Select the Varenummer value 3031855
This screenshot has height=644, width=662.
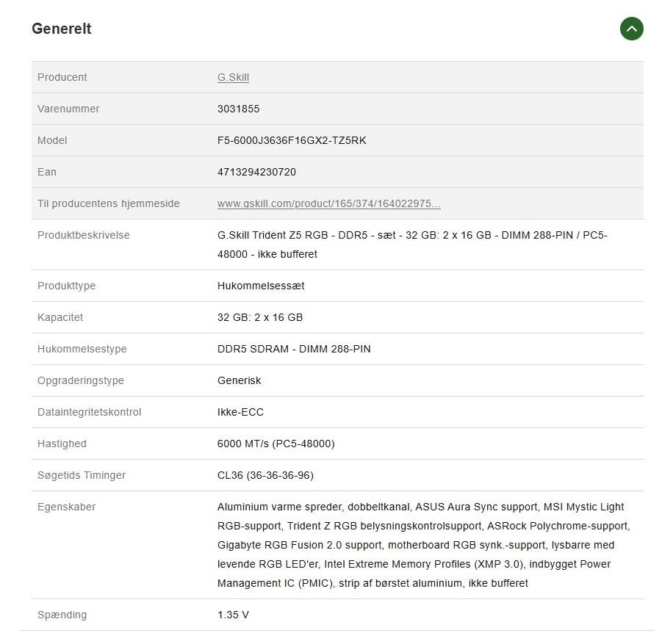tap(238, 109)
